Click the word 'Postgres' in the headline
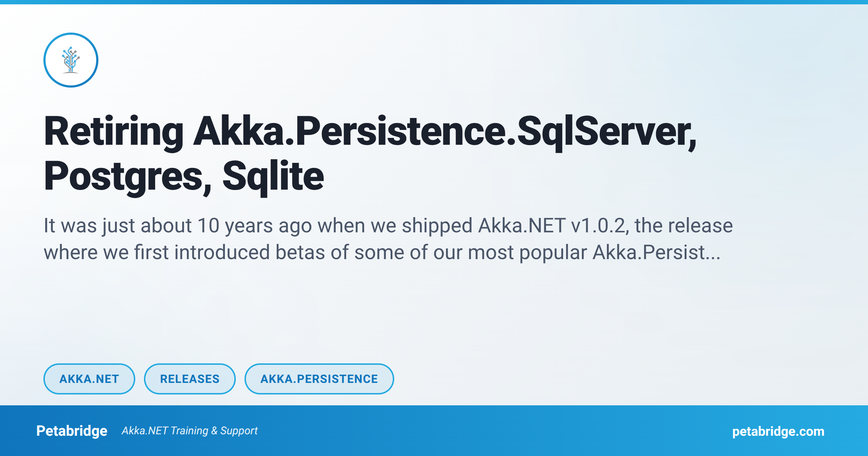The image size is (868, 456). 127,177
